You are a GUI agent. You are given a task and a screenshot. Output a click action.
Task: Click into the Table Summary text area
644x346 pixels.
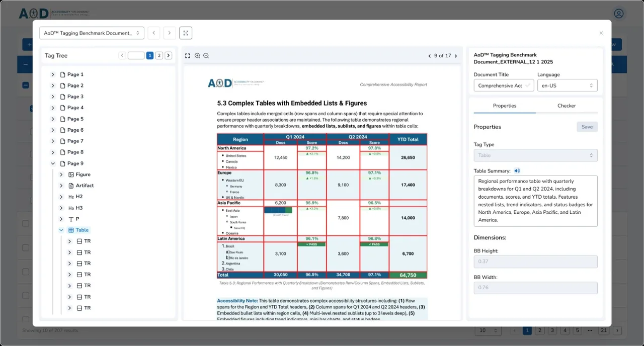pos(535,201)
